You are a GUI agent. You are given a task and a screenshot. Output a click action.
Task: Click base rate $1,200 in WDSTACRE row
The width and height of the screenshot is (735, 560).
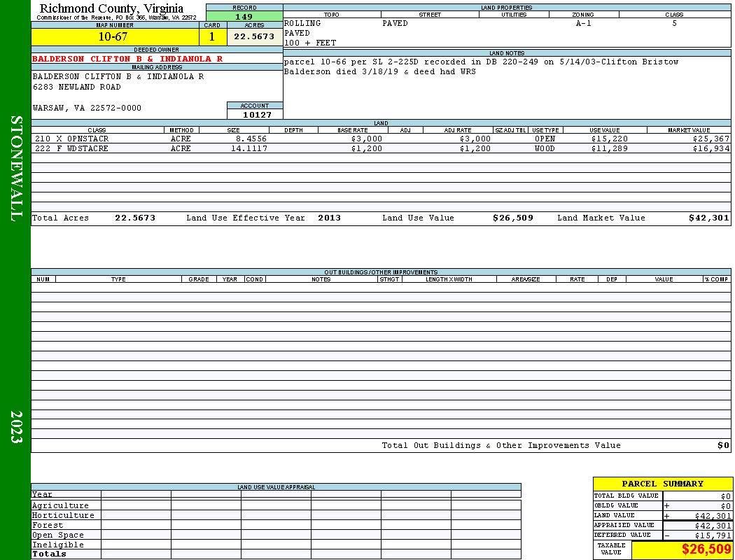point(367,148)
